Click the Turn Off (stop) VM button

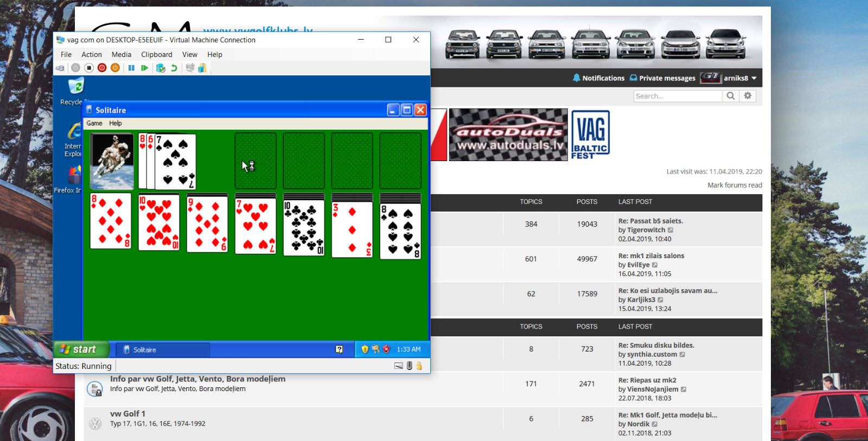click(x=89, y=68)
